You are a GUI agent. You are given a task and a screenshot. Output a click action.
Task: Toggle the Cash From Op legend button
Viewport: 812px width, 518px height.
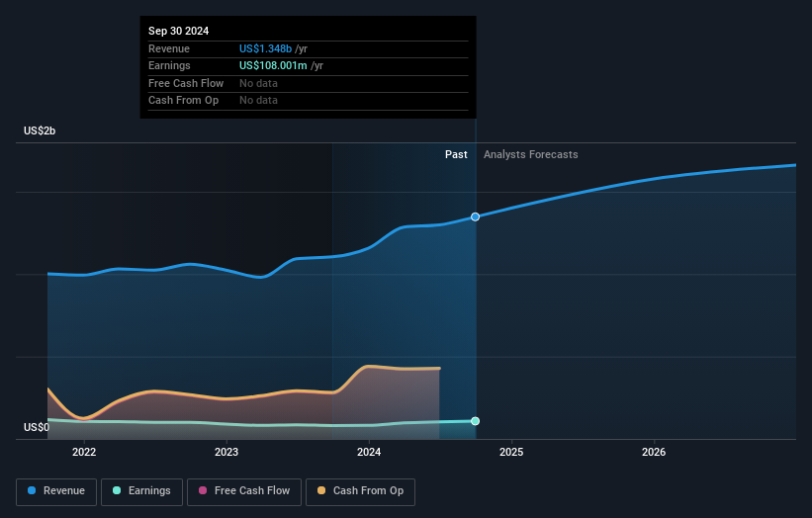360,491
